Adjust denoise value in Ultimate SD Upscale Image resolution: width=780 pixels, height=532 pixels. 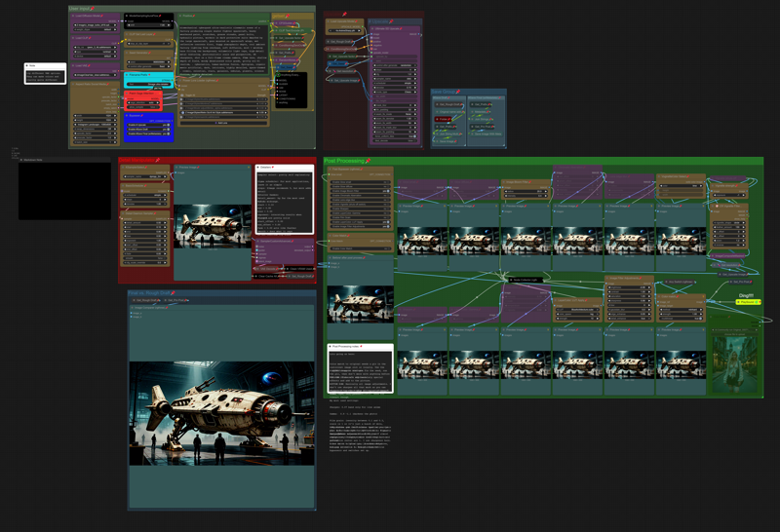tap(395, 88)
